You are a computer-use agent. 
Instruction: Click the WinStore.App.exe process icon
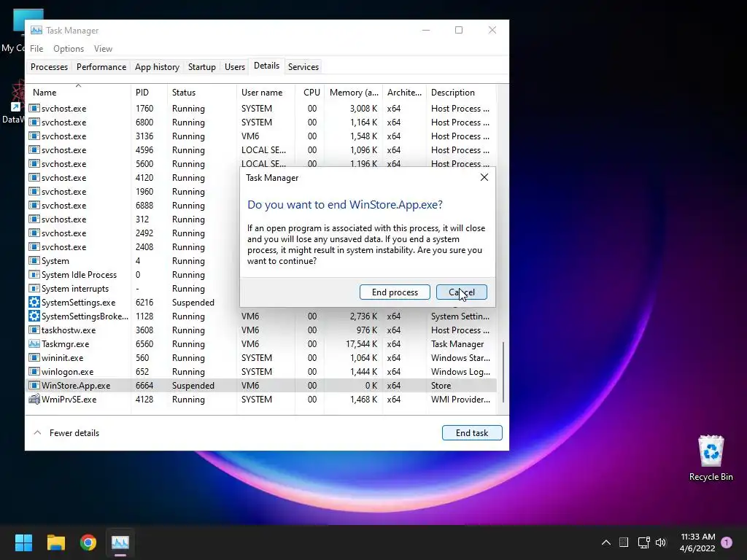34,385
